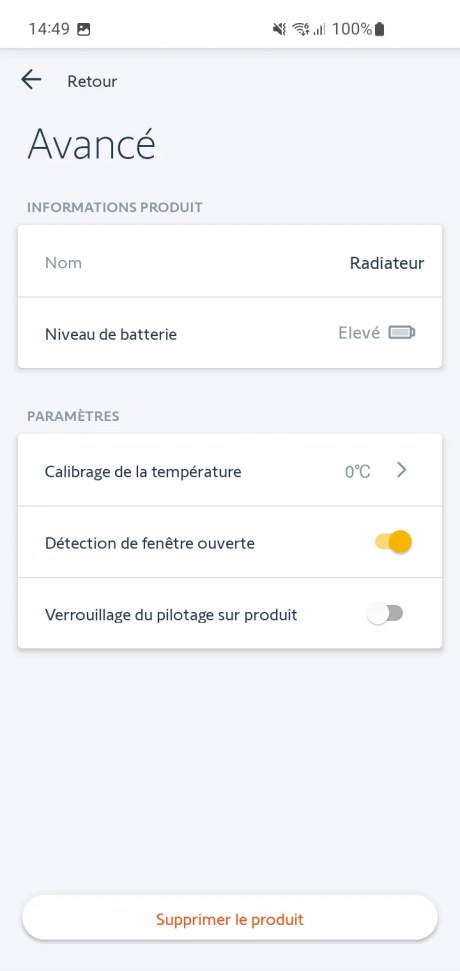
Task: Tap Supprimer le produit button
Action: pyautogui.click(x=230, y=918)
